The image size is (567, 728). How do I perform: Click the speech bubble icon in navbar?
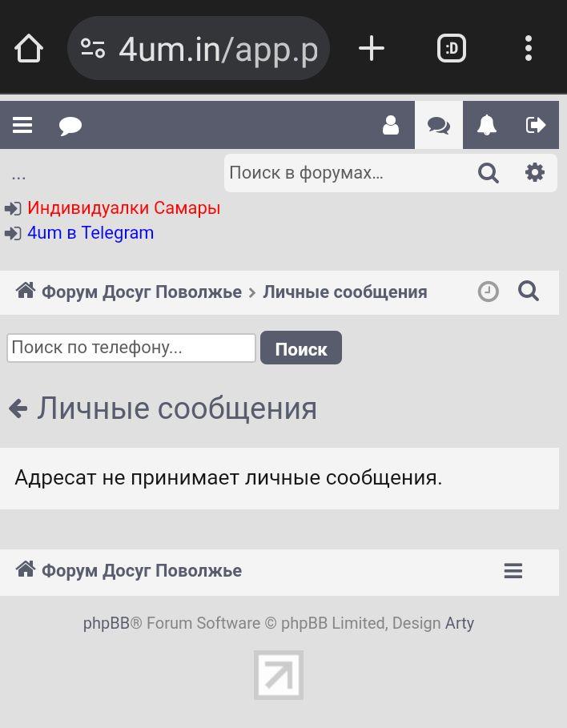(x=70, y=126)
